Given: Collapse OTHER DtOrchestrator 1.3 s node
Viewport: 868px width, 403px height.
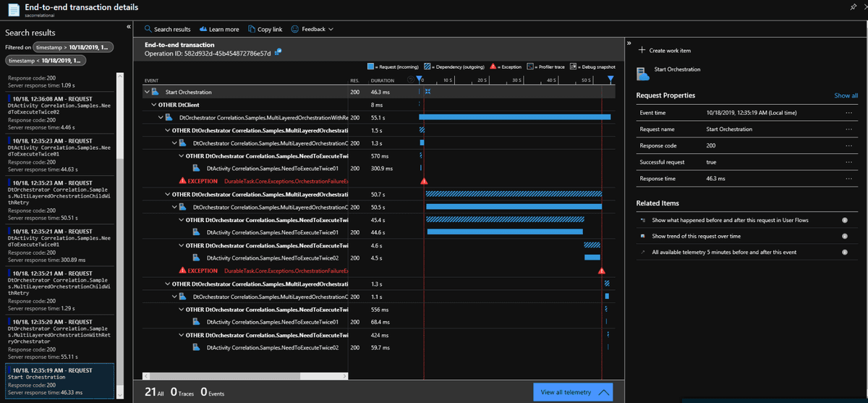Looking at the screenshot, I should 167,284.
